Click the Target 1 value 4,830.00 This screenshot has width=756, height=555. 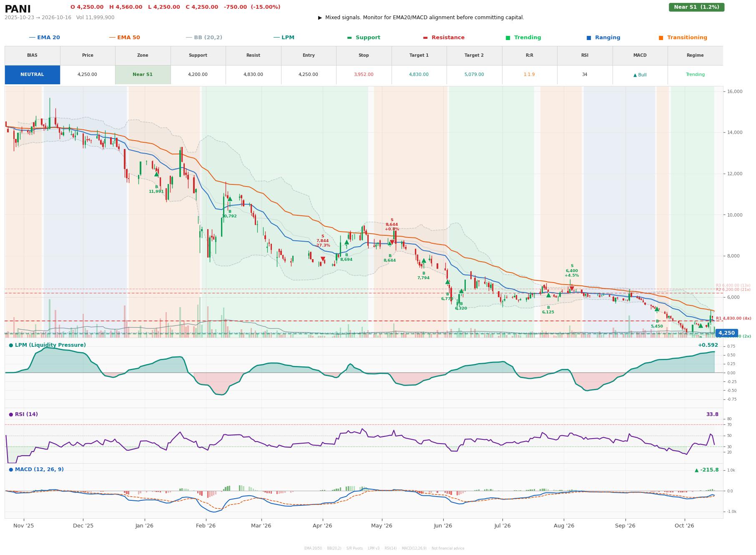click(x=419, y=75)
